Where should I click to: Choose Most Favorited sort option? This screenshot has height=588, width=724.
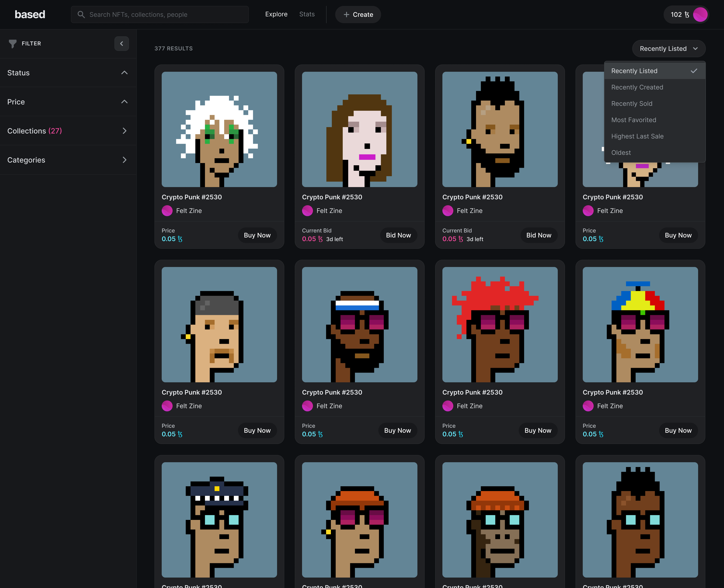click(655, 120)
